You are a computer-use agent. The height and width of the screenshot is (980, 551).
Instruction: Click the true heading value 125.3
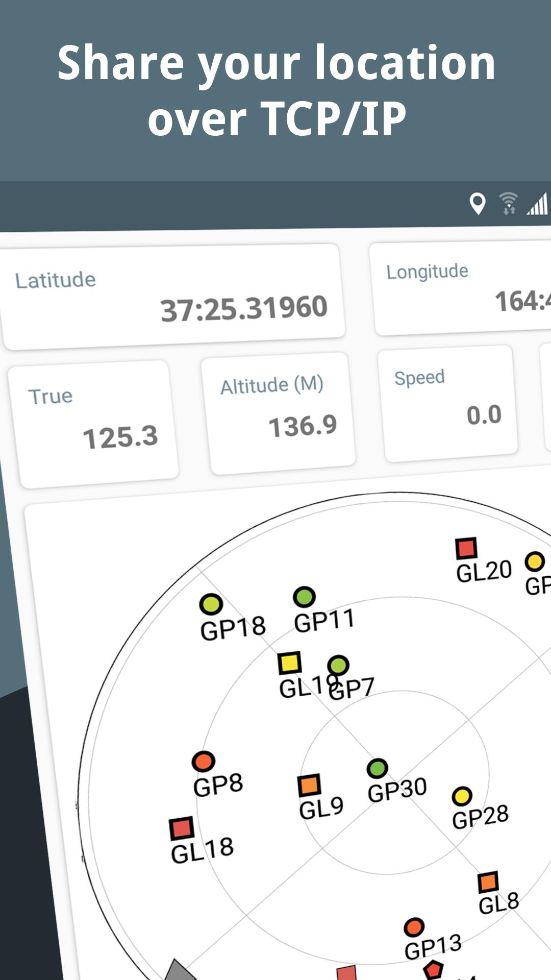click(120, 437)
